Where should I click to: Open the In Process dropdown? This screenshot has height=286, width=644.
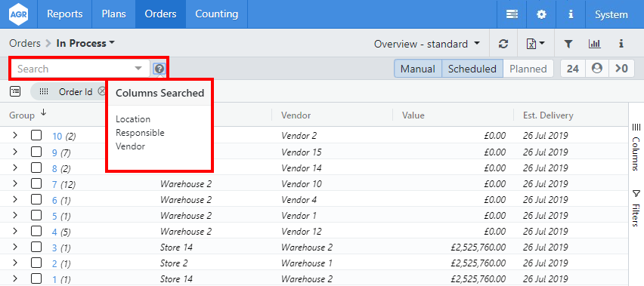pyautogui.click(x=86, y=43)
